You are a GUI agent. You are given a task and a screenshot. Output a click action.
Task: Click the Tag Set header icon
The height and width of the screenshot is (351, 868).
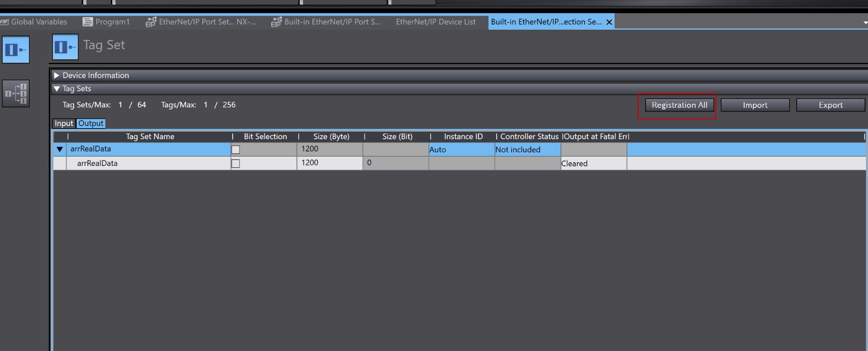[65, 47]
